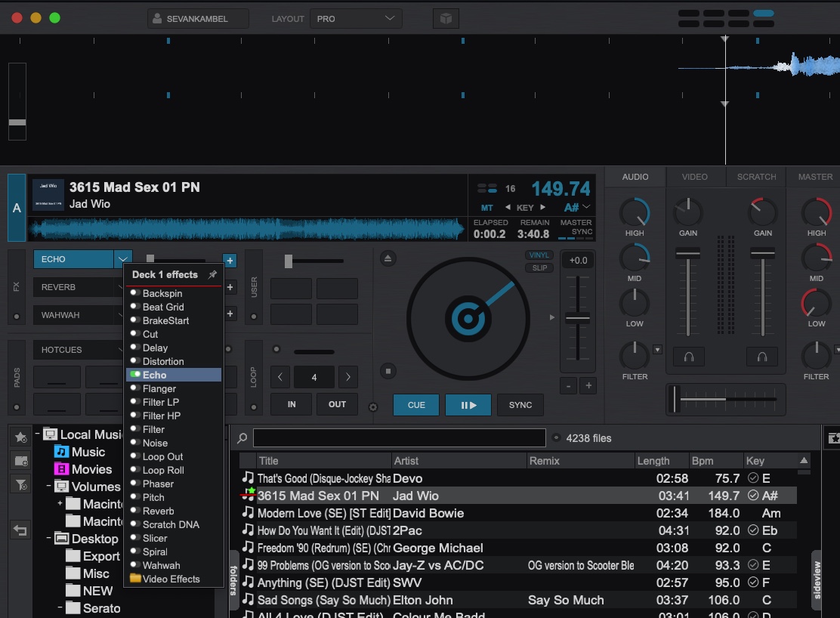This screenshot has height=618, width=840.
Task: Click the pitch minus button
Action: (x=568, y=385)
